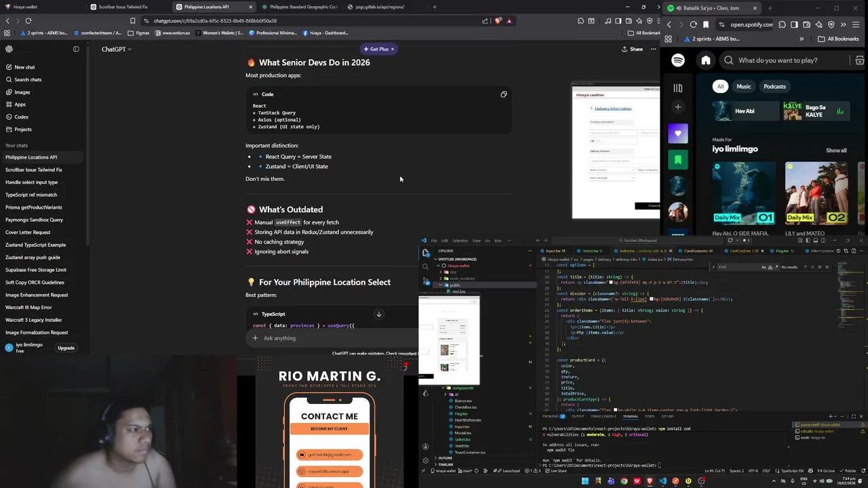This screenshot has height=488, width=868.
Task: Toggle Find in Selection in VS Code find
Action: (x=820, y=267)
